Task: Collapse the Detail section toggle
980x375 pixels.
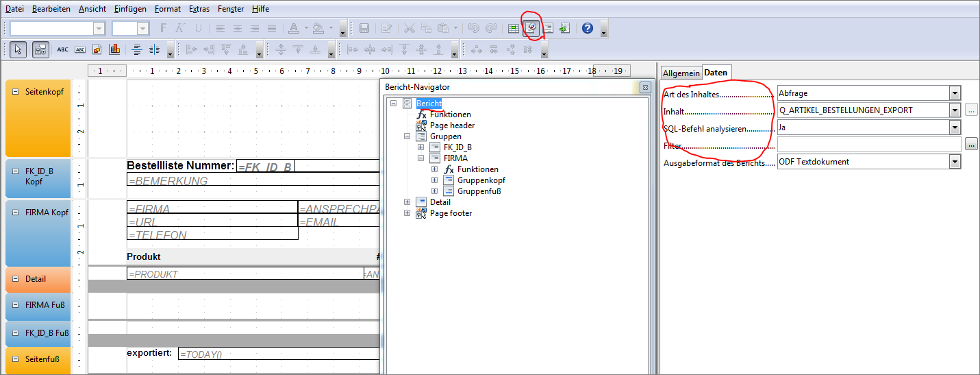Action: click(15, 279)
